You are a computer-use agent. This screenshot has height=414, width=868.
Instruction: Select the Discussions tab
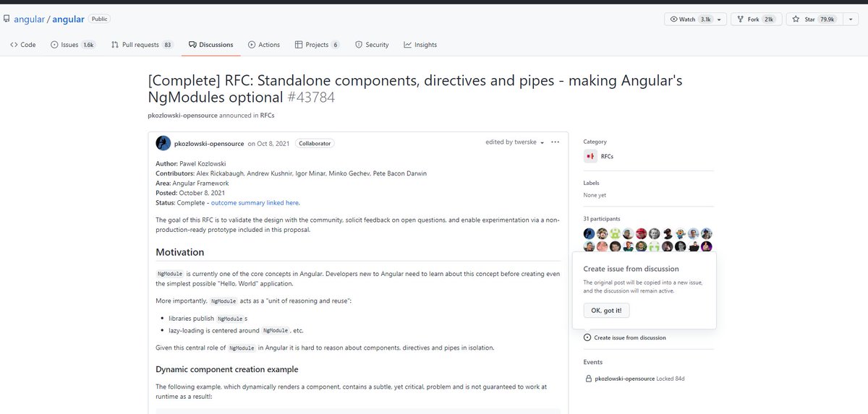211,45
